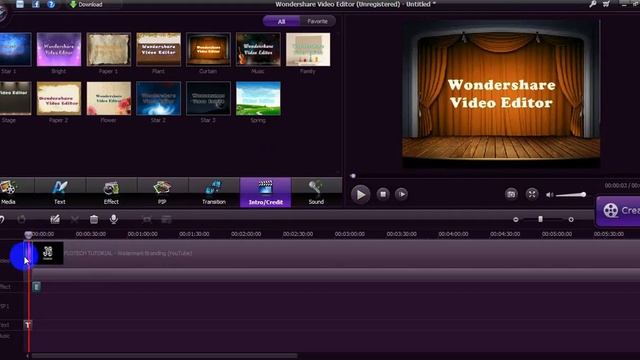
Task: Open the shopping cart icon
Action: [x=606, y=4]
